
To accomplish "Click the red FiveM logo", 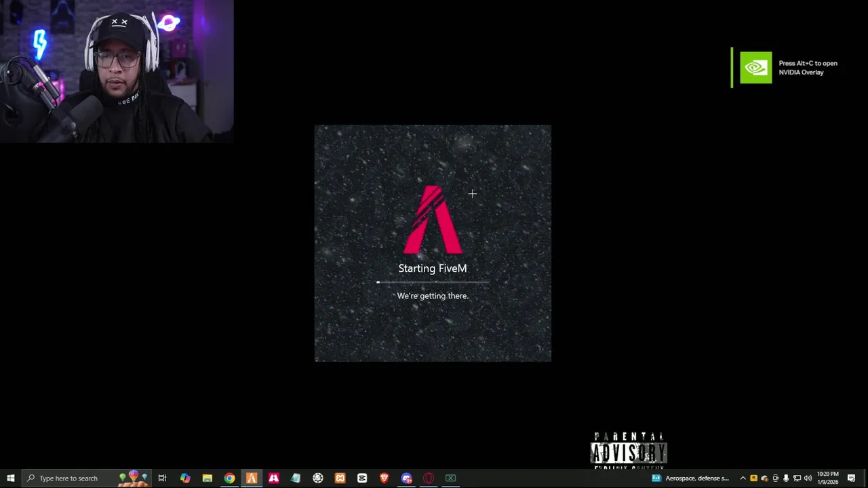I will click(x=433, y=219).
